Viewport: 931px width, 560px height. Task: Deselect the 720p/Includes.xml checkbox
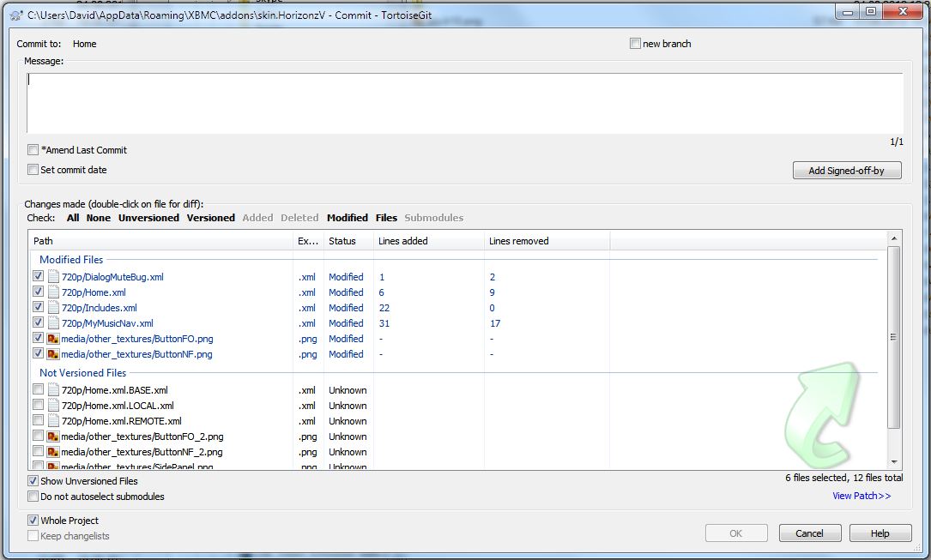[38, 307]
